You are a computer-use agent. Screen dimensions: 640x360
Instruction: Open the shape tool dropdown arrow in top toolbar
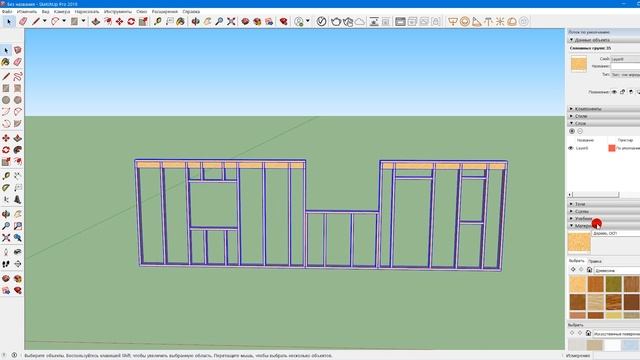83,21
